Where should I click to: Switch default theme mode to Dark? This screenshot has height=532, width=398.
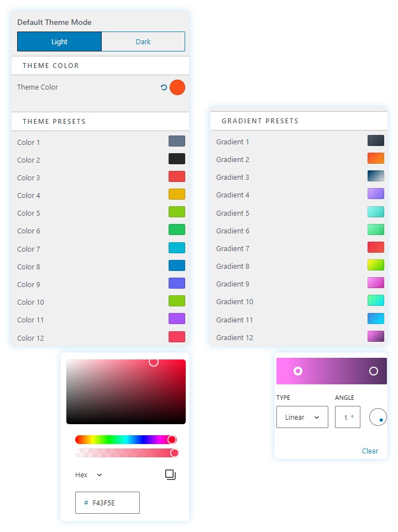point(143,41)
